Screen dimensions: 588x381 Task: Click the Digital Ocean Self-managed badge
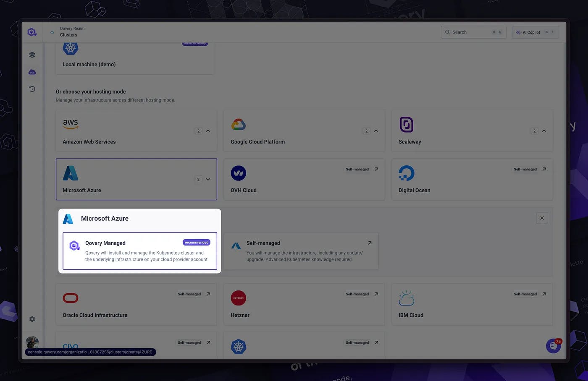click(x=525, y=169)
